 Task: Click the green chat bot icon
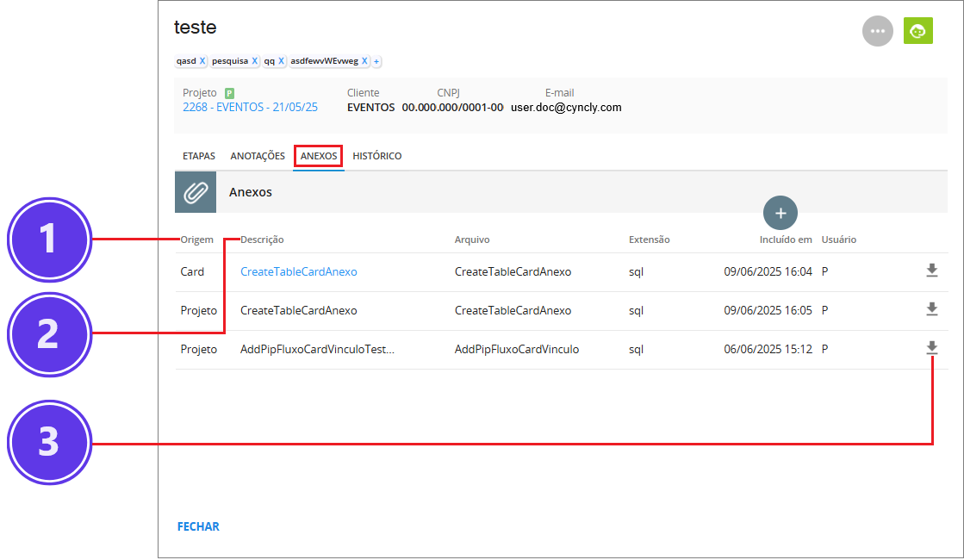[x=917, y=31]
